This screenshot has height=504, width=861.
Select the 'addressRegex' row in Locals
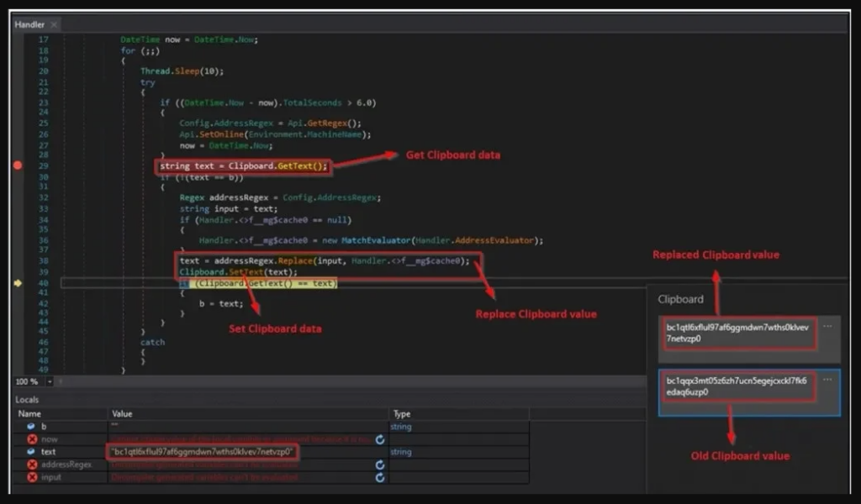click(272, 465)
